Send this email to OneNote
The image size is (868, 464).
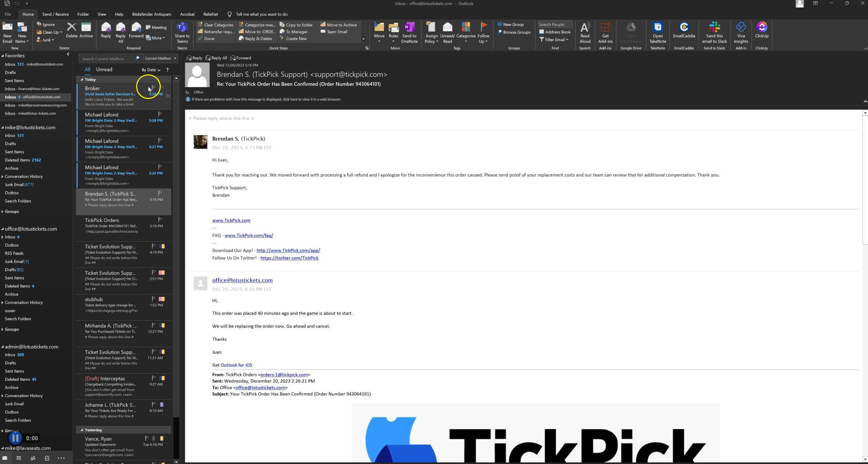pos(409,32)
